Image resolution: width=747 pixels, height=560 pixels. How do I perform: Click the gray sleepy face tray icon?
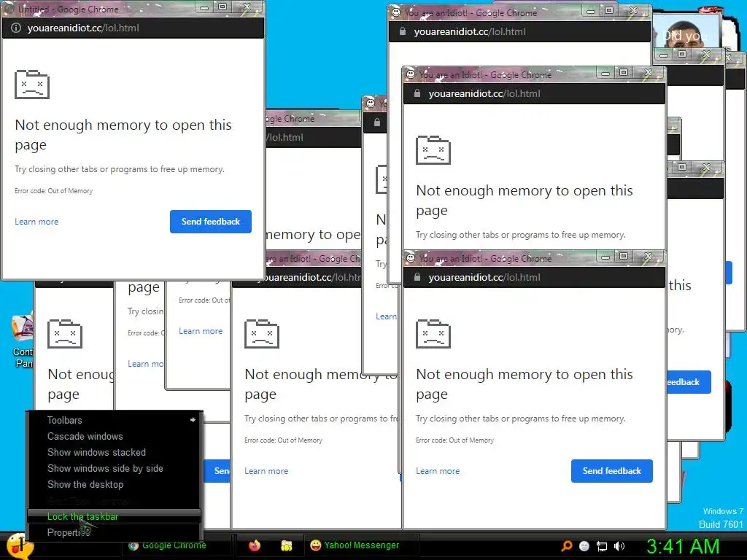click(584, 546)
